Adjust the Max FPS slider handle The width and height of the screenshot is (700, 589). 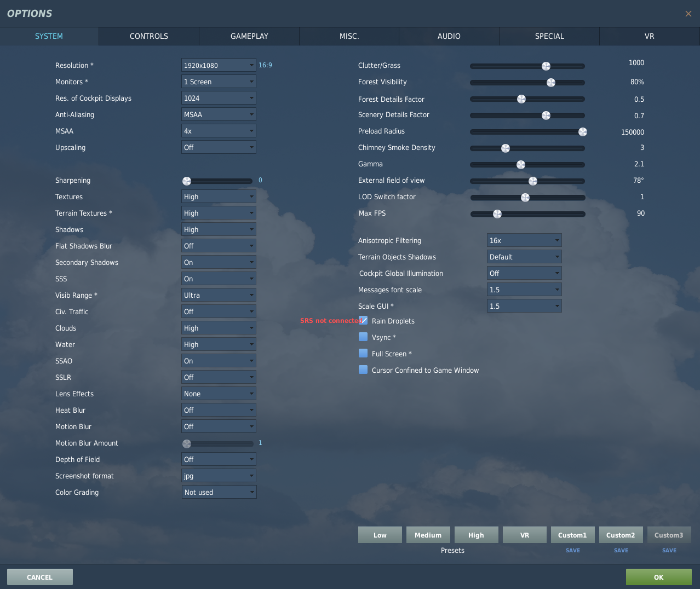(497, 214)
